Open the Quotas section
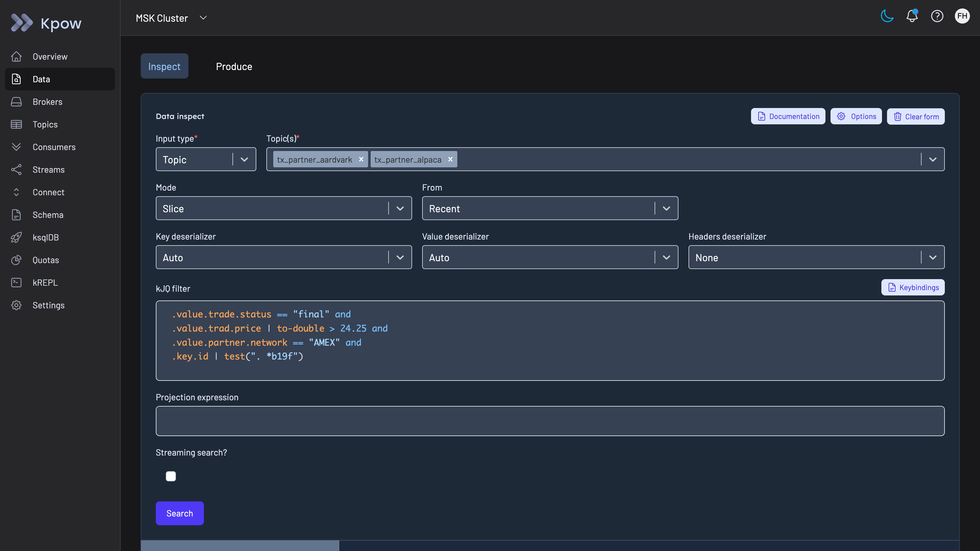Image resolution: width=980 pixels, height=551 pixels. (46, 260)
